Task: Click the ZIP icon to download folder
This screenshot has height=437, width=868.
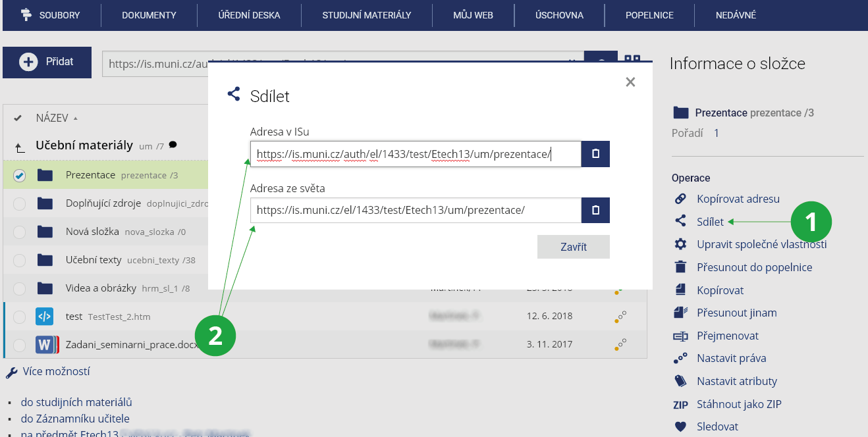Action: (x=680, y=404)
